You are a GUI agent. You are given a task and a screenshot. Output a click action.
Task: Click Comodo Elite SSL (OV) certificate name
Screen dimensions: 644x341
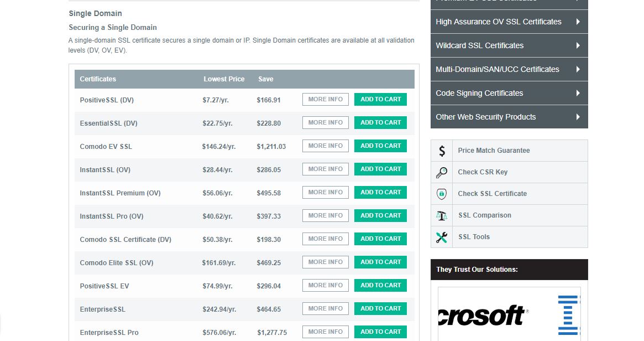pyautogui.click(x=117, y=263)
